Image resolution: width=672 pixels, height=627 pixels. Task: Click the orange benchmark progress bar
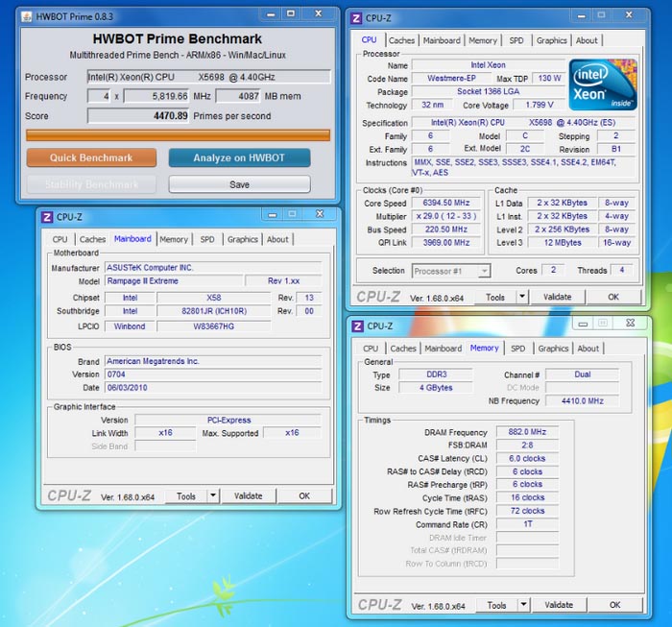[178, 135]
